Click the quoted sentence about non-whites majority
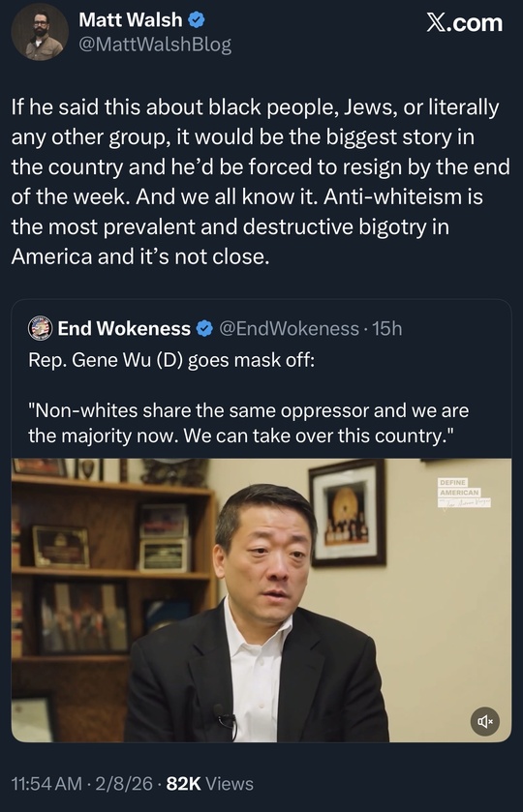 [249, 423]
